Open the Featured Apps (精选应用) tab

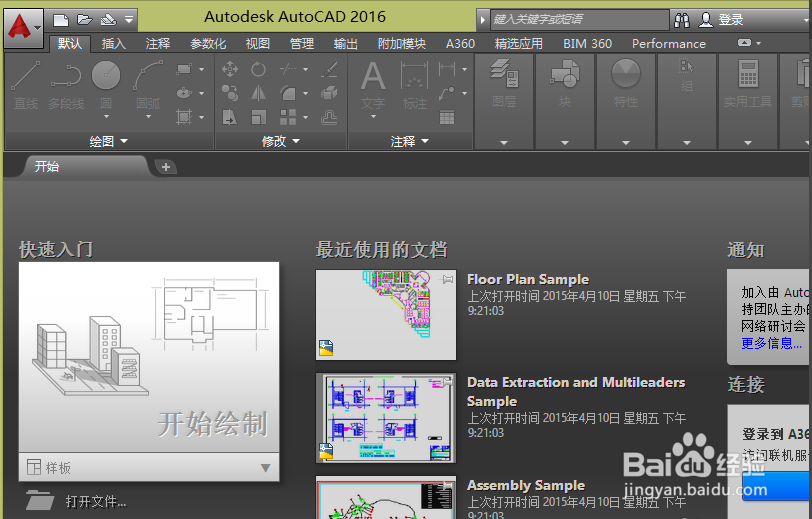518,44
